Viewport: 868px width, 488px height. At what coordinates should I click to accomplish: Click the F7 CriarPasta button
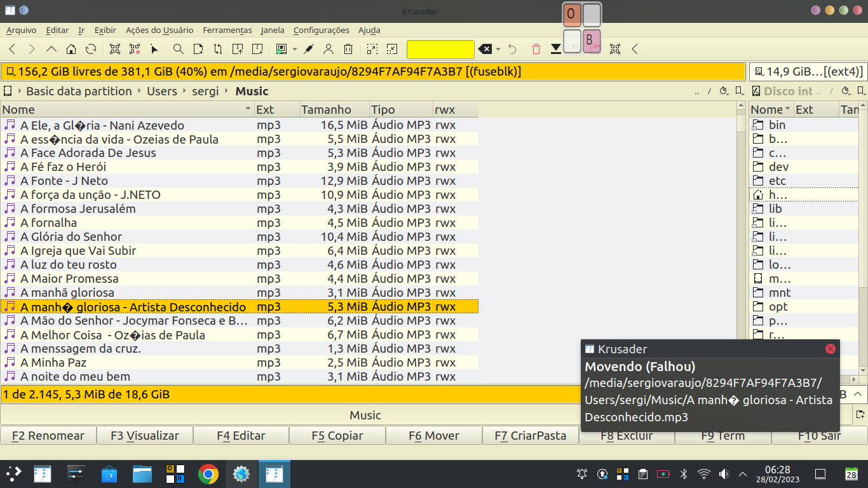(x=530, y=436)
